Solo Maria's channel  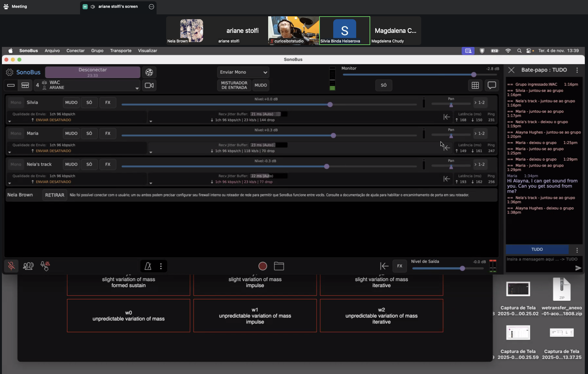click(x=89, y=133)
